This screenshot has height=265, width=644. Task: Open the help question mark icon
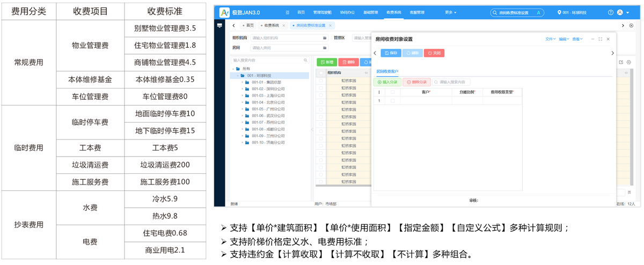pos(610,12)
